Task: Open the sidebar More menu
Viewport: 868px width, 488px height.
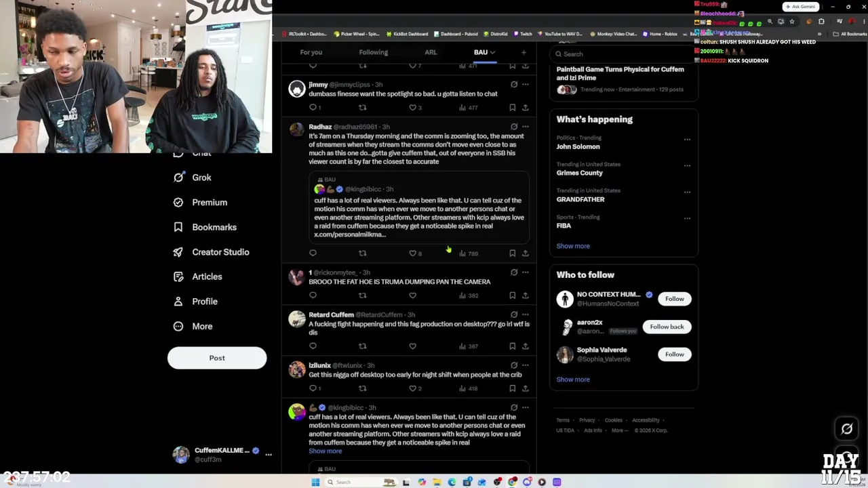Action: 193,326
